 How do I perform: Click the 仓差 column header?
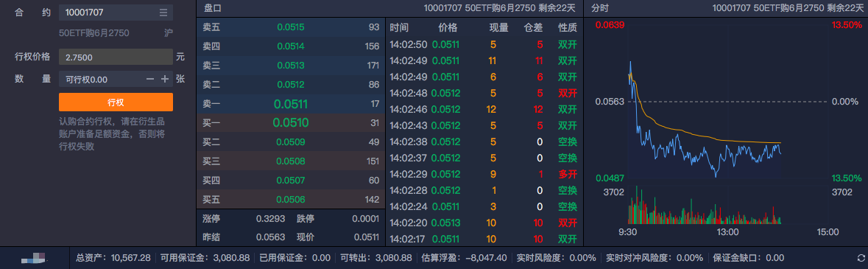[534, 28]
